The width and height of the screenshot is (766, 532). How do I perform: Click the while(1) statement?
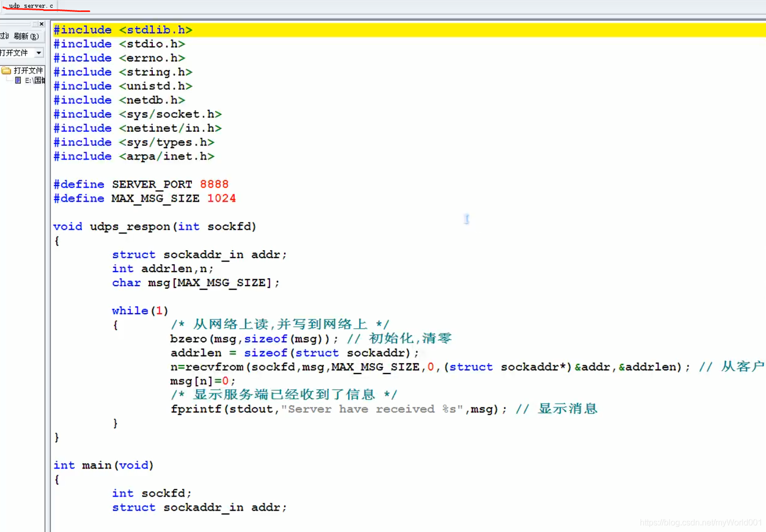140,311
